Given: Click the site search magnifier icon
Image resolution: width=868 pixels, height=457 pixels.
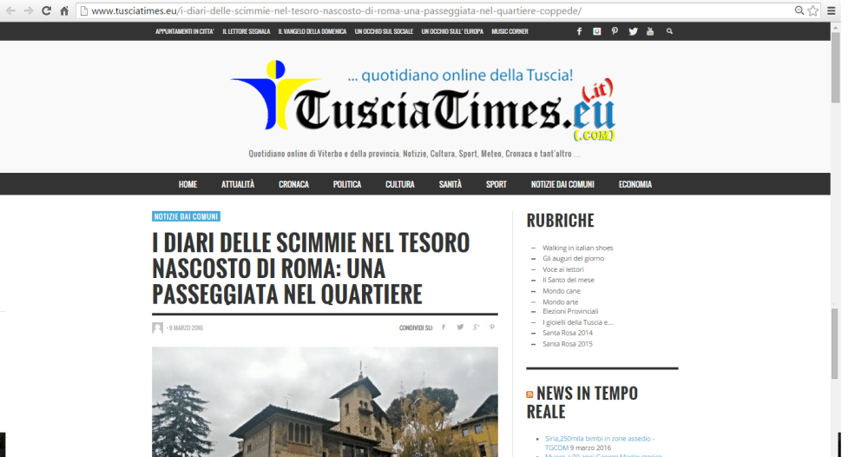Looking at the screenshot, I should 669,31.
